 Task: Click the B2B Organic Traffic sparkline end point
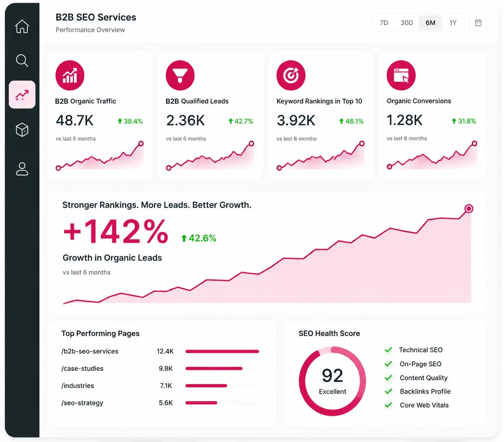(141, 143)
